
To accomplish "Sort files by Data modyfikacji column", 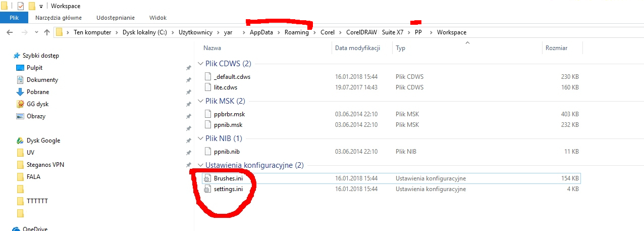I will click(x=357, y=48).
